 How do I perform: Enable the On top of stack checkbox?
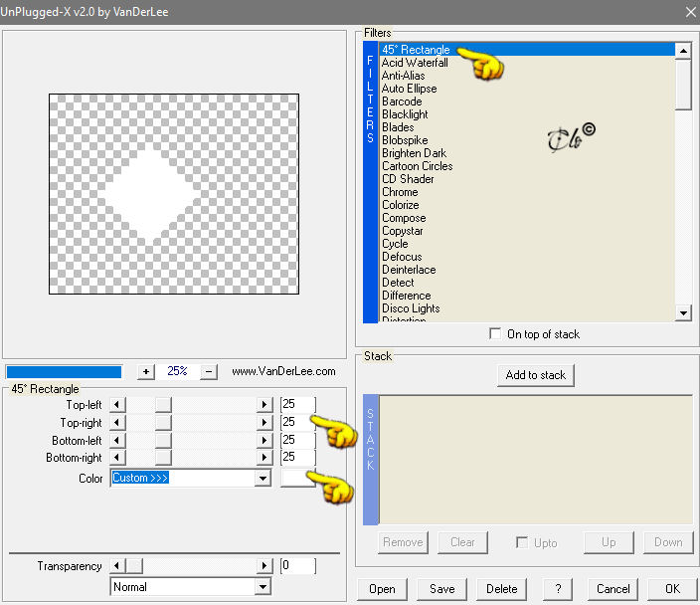point(495,333)
